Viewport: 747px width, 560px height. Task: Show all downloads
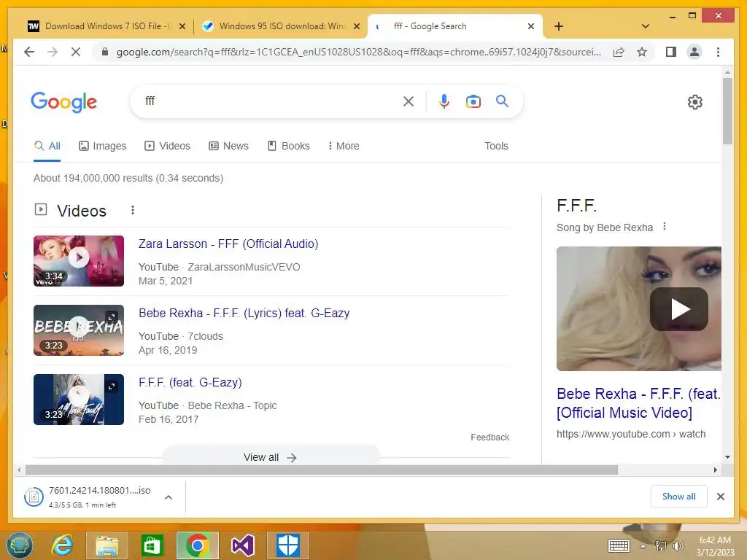(679, 496)
